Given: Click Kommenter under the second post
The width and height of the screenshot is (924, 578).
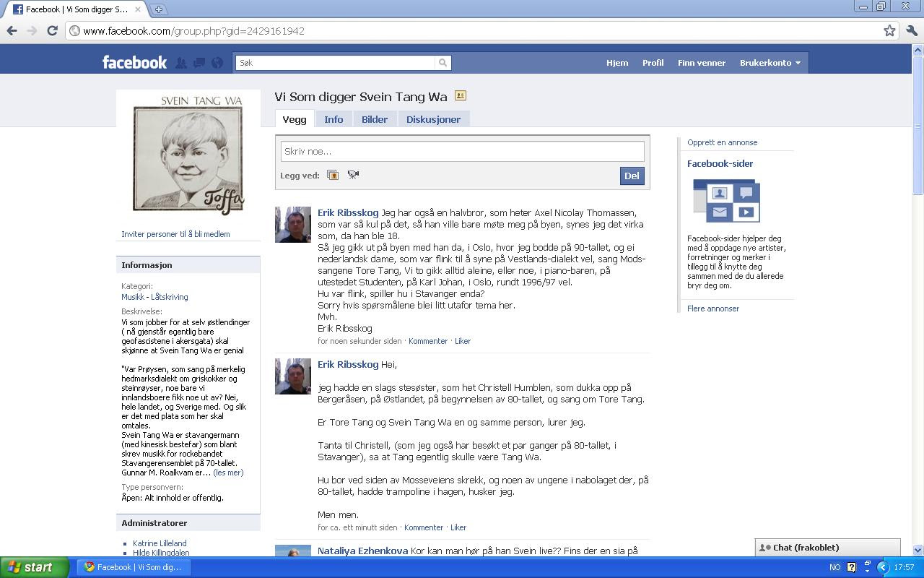Looking at the screenshot, I should tap(424, 527).
